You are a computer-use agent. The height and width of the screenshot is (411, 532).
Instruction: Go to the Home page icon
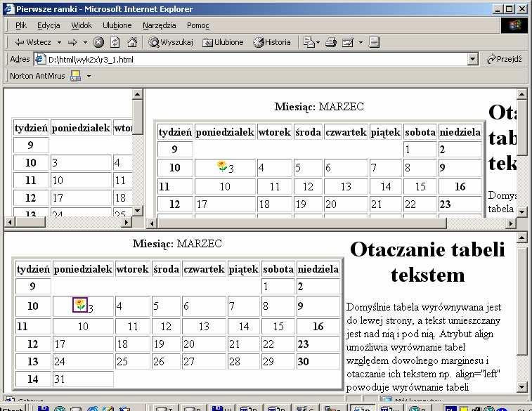(x=132, y=42)
